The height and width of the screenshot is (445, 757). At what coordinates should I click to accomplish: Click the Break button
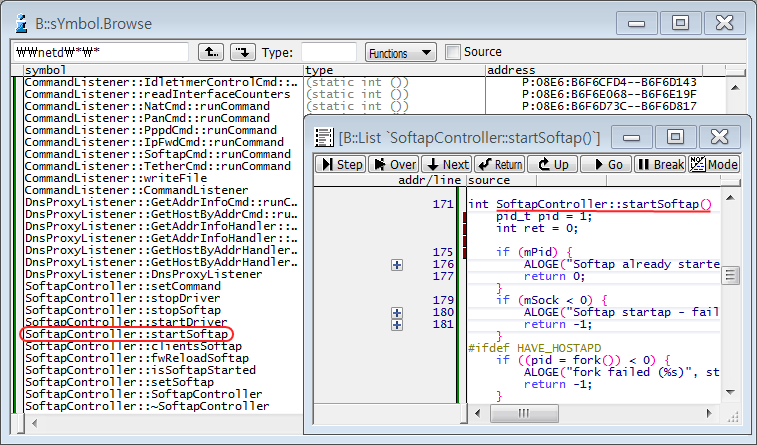[660, 165]
